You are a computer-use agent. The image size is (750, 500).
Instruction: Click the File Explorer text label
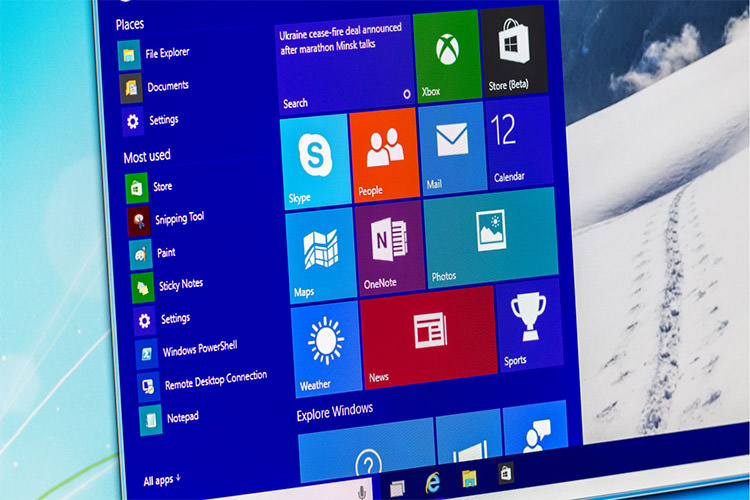[x=167, y=53]
